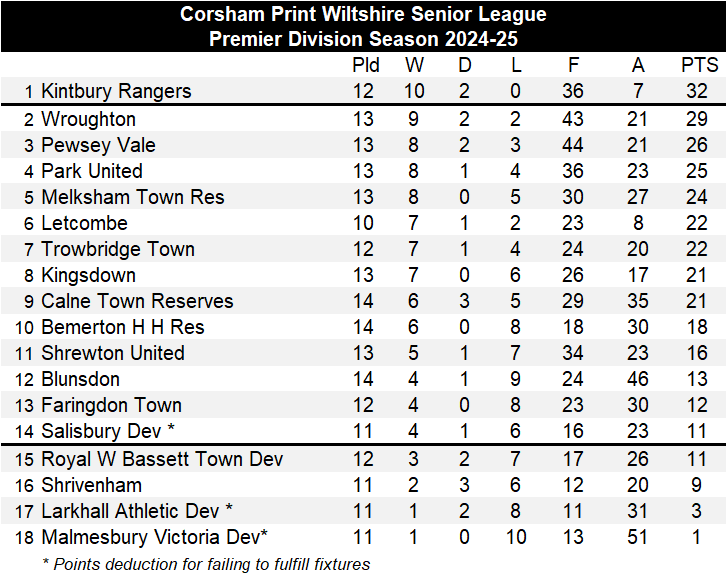Select the Trowbridge Town entry
The height and width of the screenshot is (576, 726).
[117, 249]
